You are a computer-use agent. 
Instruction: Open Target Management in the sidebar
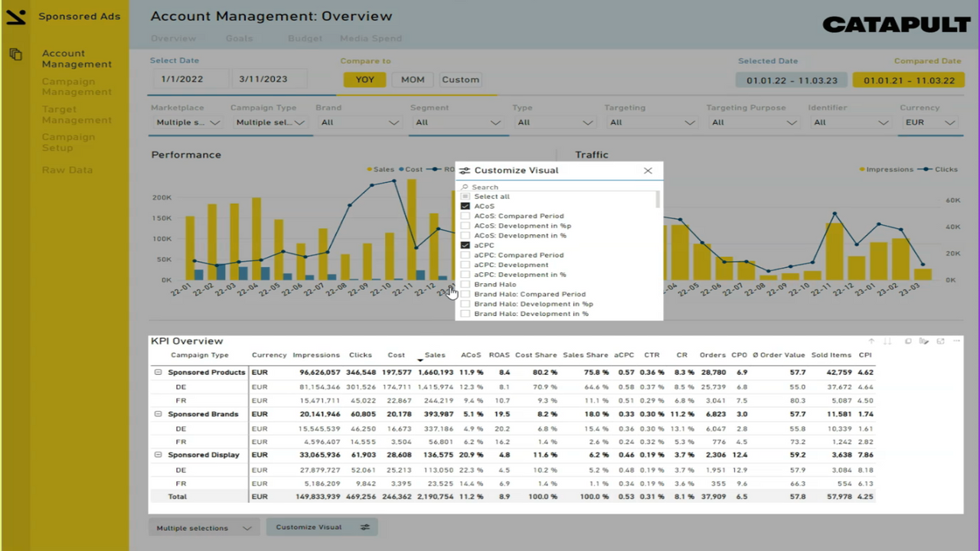pyautogui.click(x=77, y=115)
